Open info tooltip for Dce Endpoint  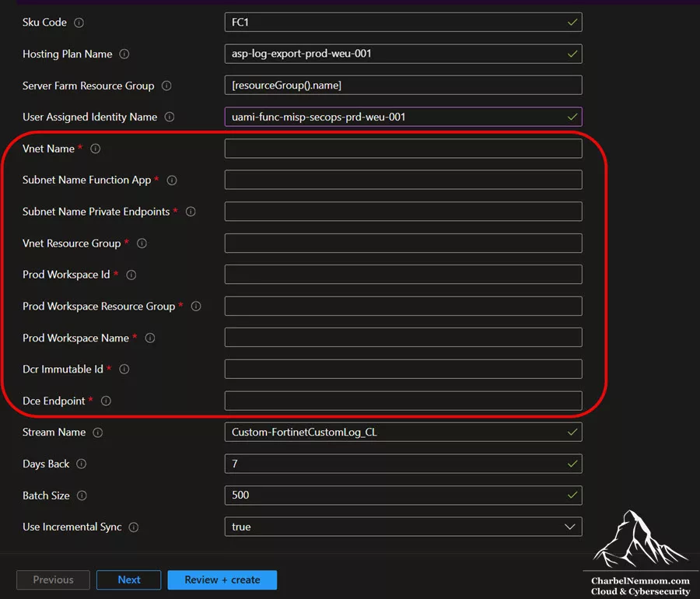tap(106, 401)
